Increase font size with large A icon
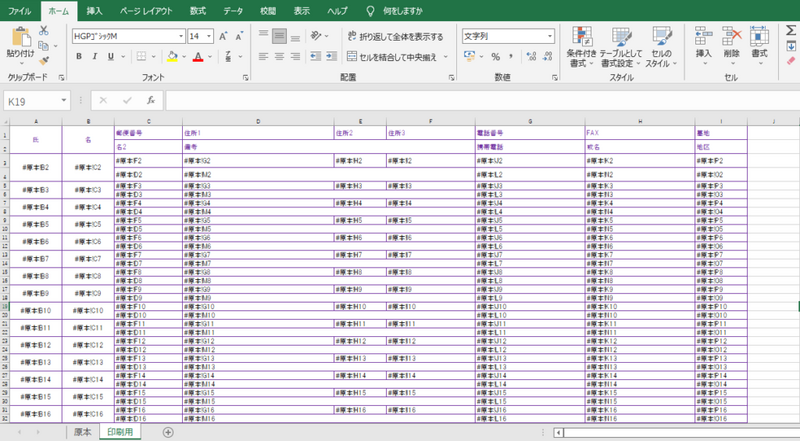The width and height of the screenshot is (800, 441). click(x=223, y=36)
